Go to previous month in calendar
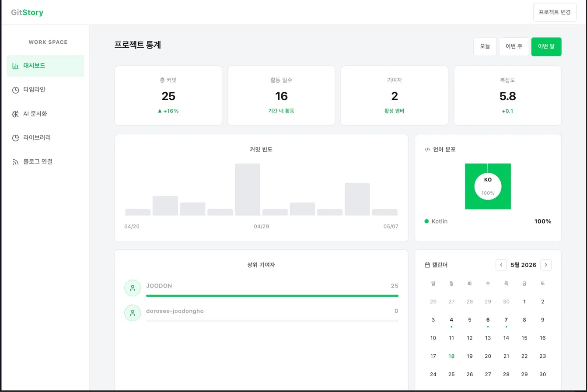Screen dimensions: 587x392 [x=501, y=265]
